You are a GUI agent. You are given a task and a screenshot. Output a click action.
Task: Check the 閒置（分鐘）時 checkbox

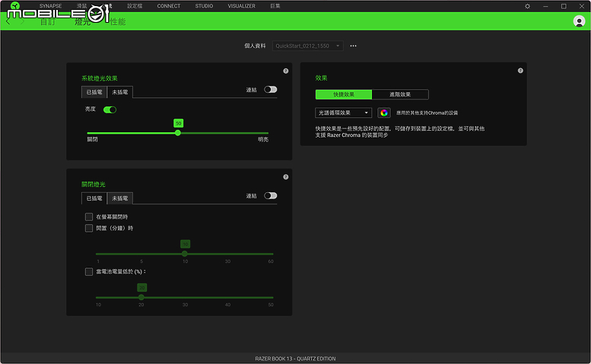(89, 228)
